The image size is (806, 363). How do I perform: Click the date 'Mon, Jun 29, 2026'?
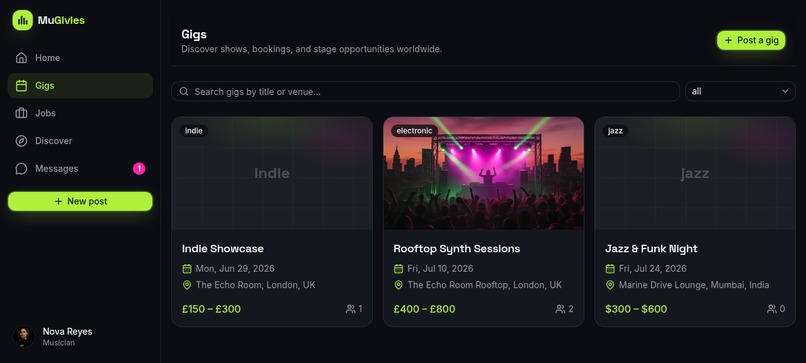click(235, 269)
